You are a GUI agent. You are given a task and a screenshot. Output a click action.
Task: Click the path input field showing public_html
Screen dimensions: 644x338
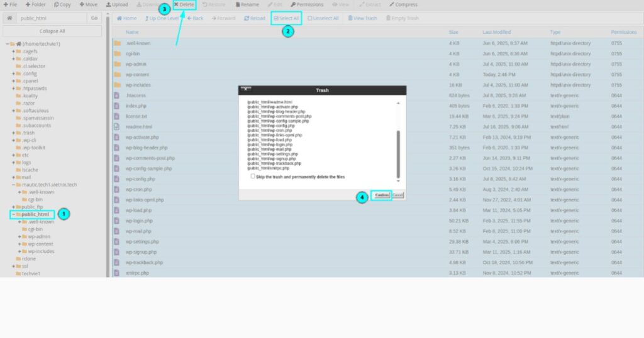[x=52, y=18]
